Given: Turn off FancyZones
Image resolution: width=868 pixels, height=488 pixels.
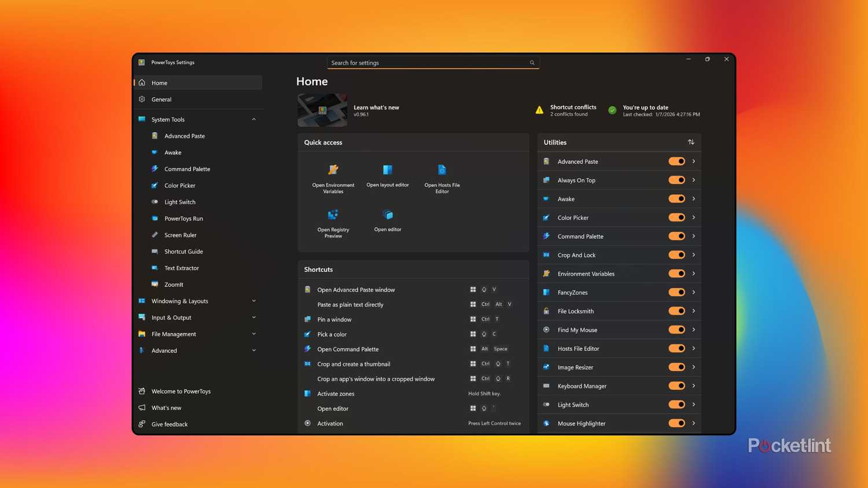Looking at the screenshot, I should 676,292.
